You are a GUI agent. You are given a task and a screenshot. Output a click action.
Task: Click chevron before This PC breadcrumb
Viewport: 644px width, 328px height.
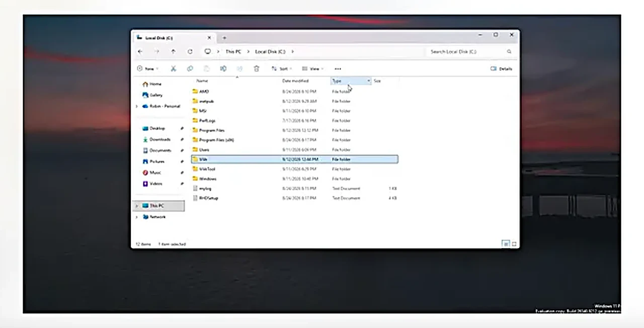tap(218, 51)
